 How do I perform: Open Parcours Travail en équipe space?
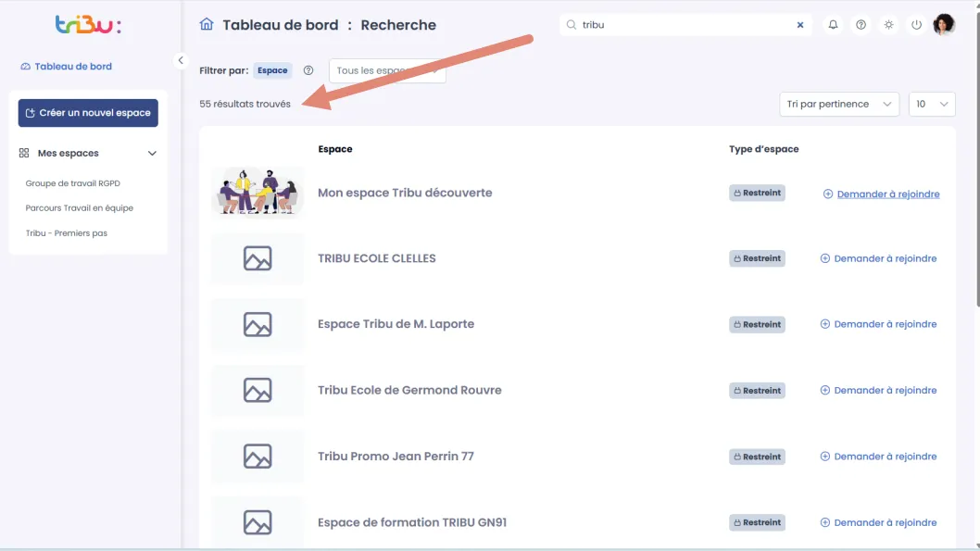80,208
